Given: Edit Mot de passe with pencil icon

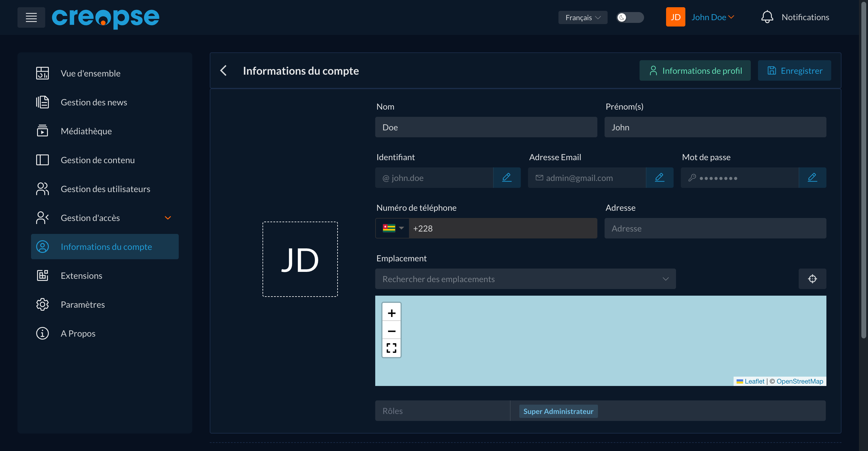Looking at the screenshot, I should tap(813, 178).
